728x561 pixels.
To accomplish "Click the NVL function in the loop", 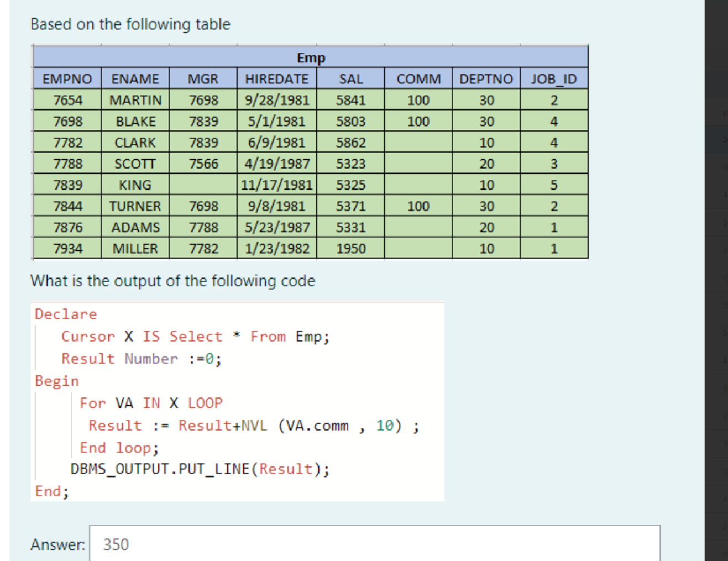I will 254,425.
